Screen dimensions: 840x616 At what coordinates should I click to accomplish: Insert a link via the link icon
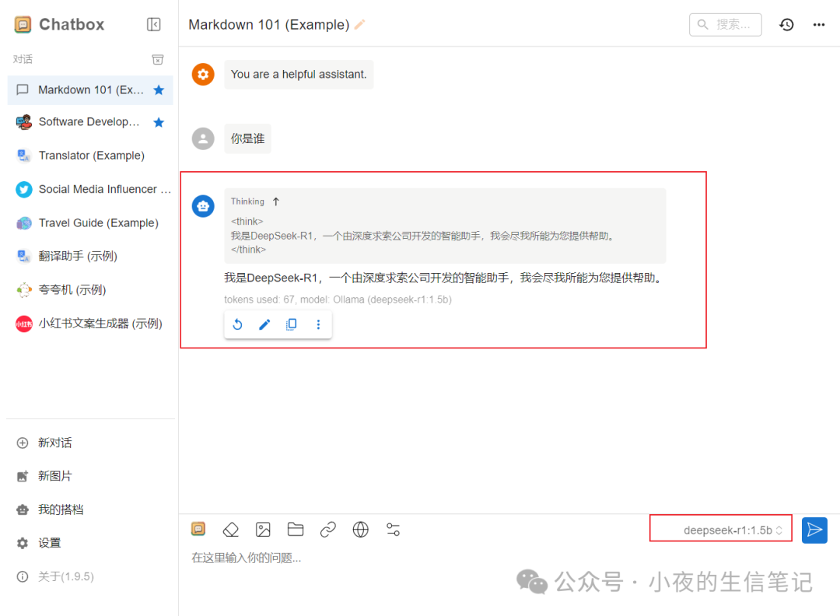tap(327, 529)
